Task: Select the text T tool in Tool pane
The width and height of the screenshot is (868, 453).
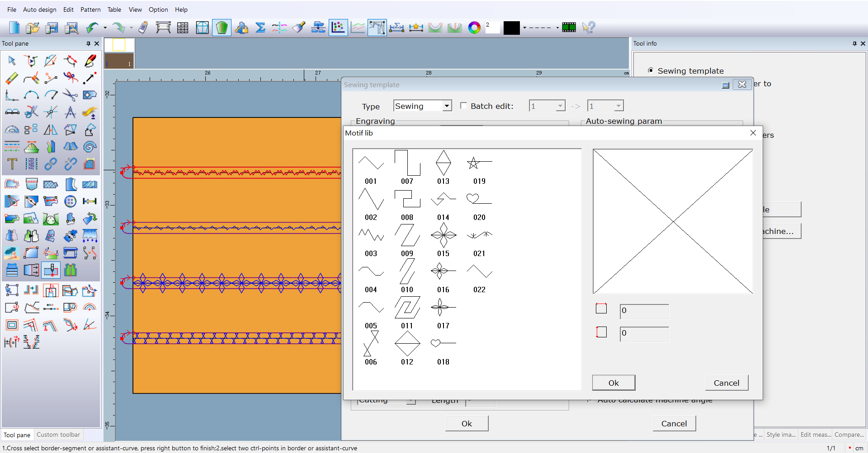Action: tap(12, 163)
